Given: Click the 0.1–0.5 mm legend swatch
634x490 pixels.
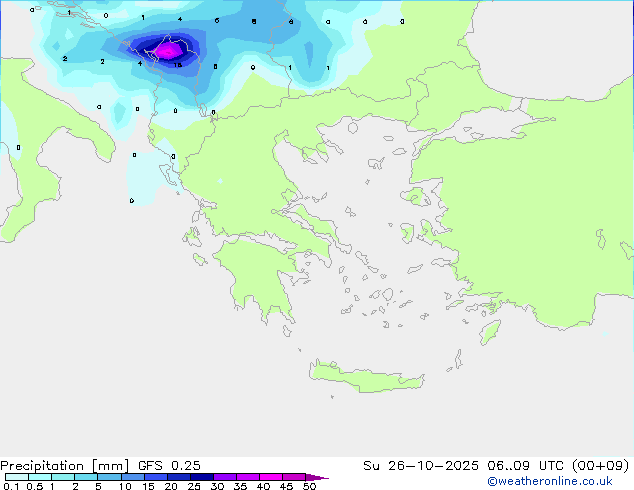Looking at the screenshot, I should (17, 477).
